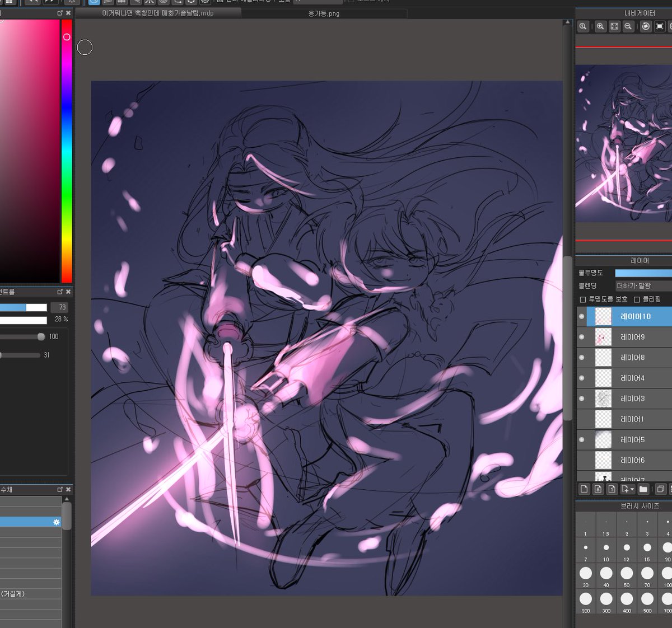
Task: Click the navigator zoom in magnifier
Action: (600, 26)
